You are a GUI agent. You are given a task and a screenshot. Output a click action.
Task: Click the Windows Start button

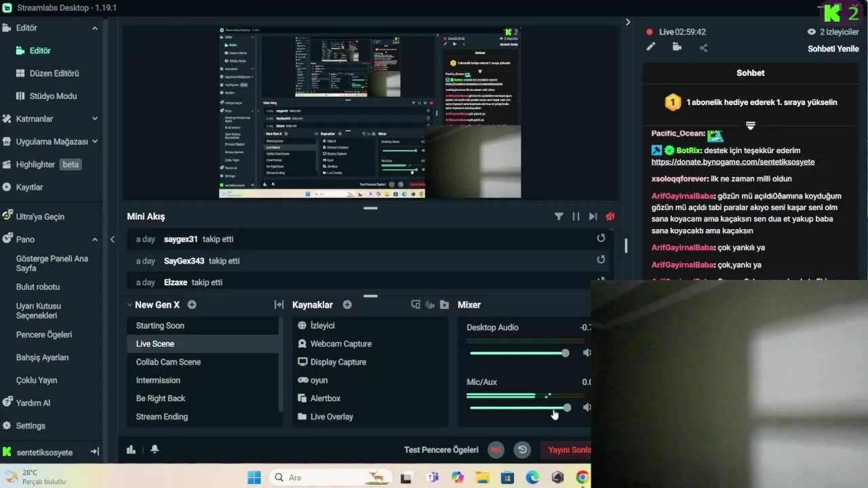[254, 477]
